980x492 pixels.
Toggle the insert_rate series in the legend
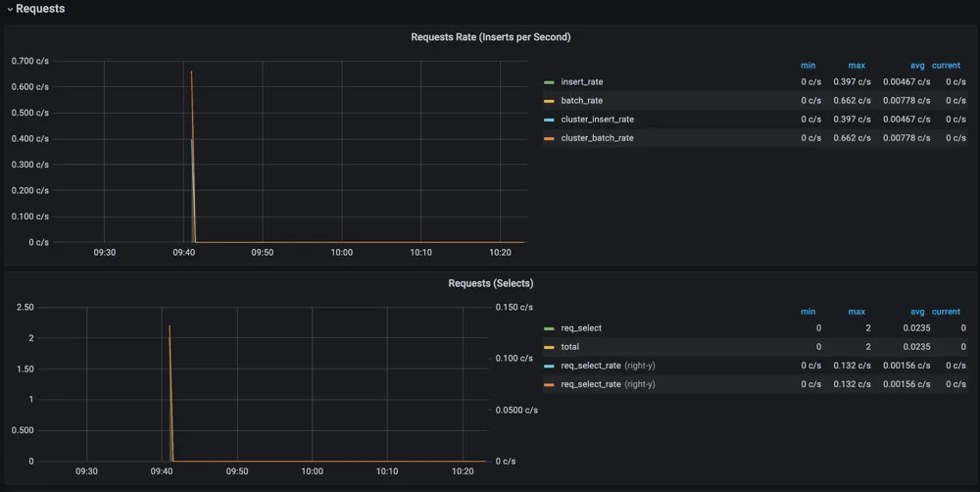pyautogui.click(x=581, y=82)
